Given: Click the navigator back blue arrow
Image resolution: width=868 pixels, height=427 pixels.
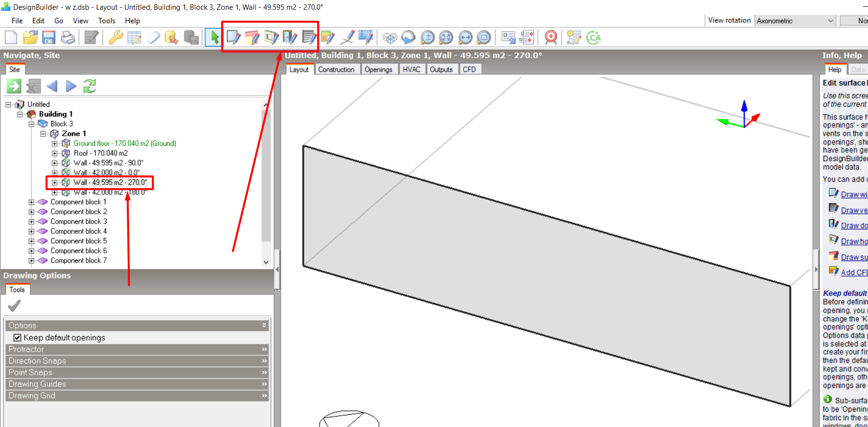Looking at the screenshot, I should click(x=52, y=86).
